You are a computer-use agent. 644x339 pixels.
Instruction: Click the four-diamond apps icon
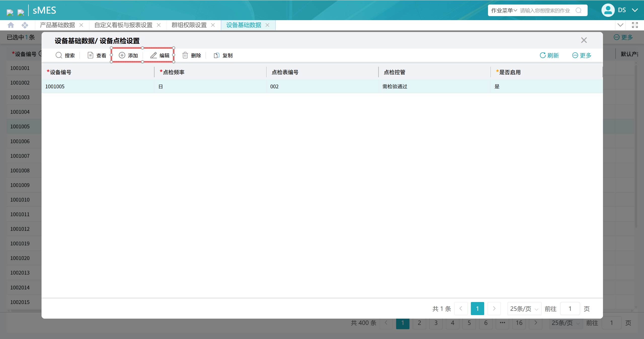[x=25, y=25]
